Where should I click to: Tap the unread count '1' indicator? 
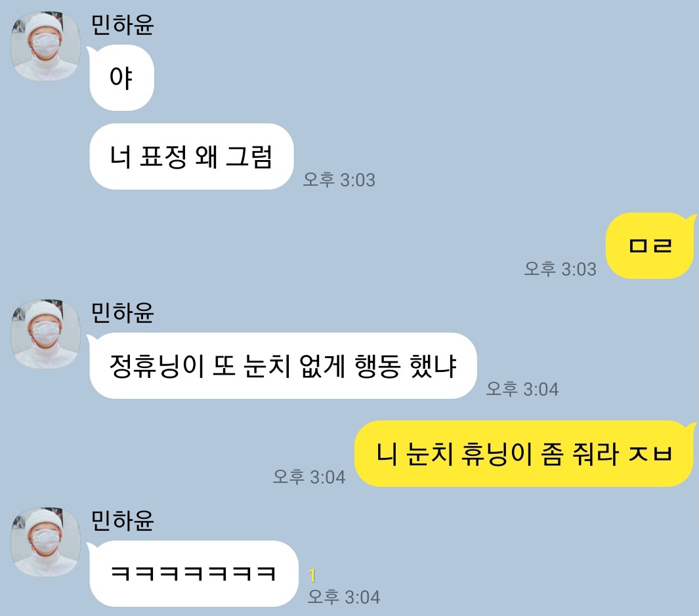coord(312,576)
